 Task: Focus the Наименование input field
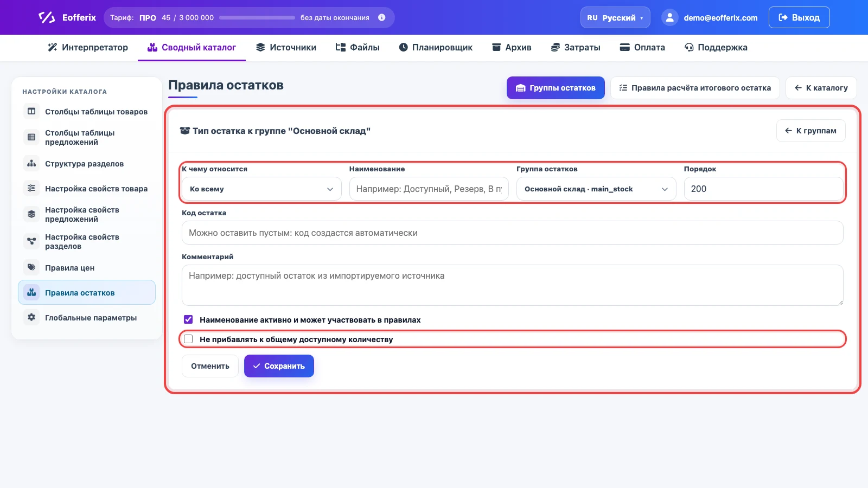[x=429, y=189]
